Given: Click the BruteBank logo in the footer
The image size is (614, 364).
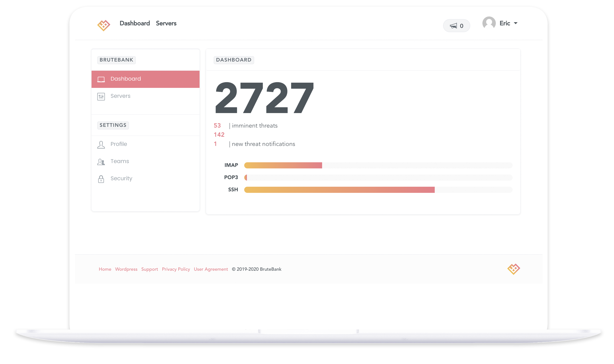Looking at the screenshot, I should click(513, 269).
